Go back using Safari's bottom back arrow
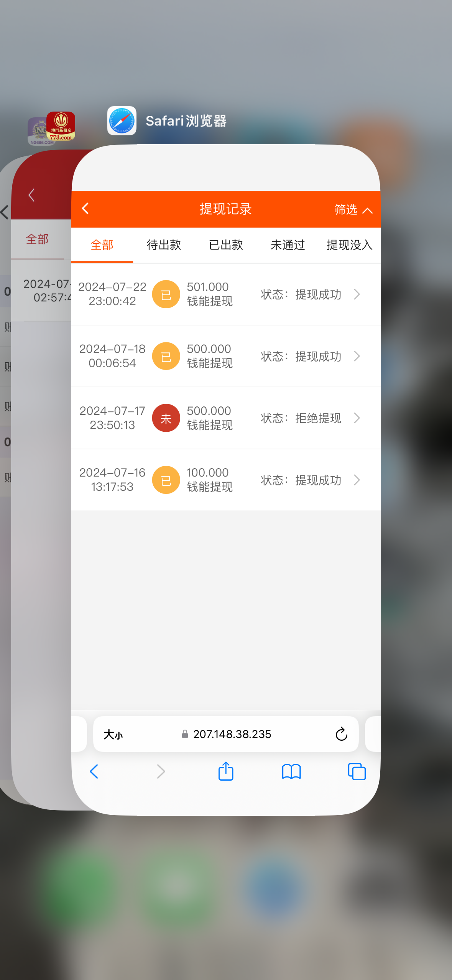The image size is (452, 980). [94, 771]
